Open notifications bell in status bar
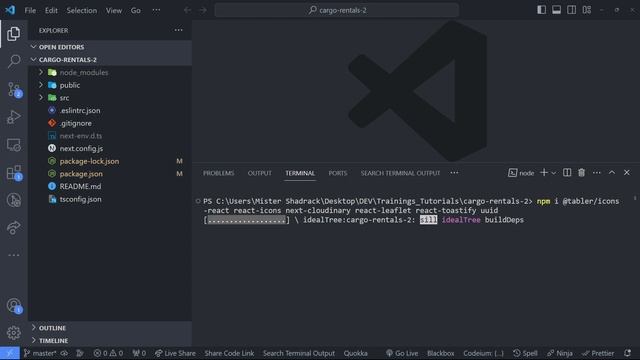 pos(627,353)
